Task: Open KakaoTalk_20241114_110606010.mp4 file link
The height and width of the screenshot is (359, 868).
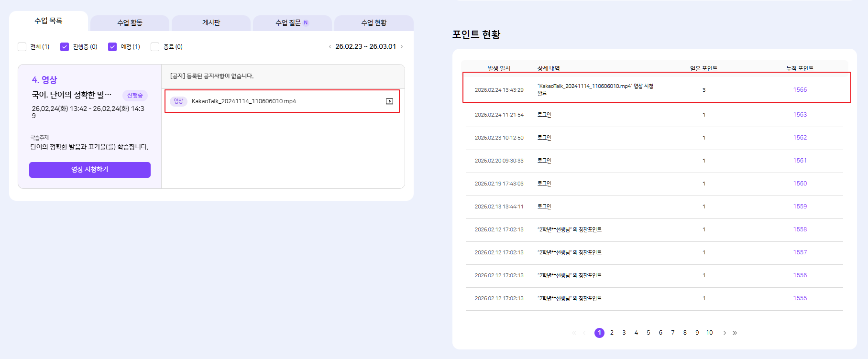Action: click(243, 101)
